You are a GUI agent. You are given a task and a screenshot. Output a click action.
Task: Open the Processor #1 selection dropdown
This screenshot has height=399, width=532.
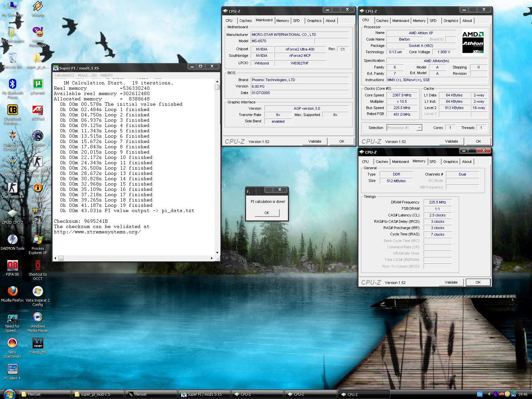tap(404, 128)
